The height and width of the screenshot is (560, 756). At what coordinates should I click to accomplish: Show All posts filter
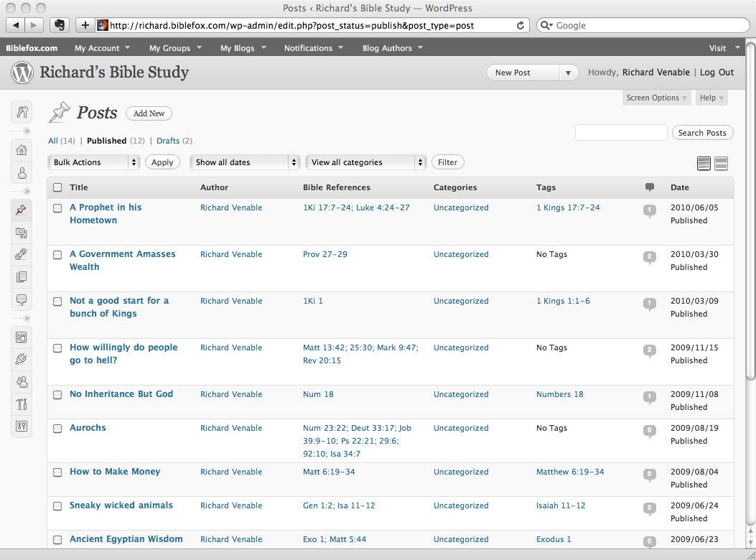pos(53,141)
